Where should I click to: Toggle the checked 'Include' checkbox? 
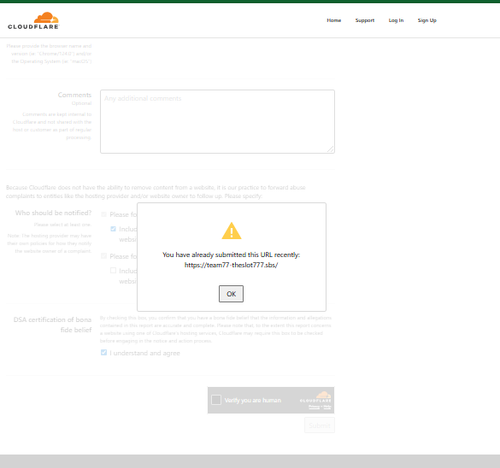113,229
